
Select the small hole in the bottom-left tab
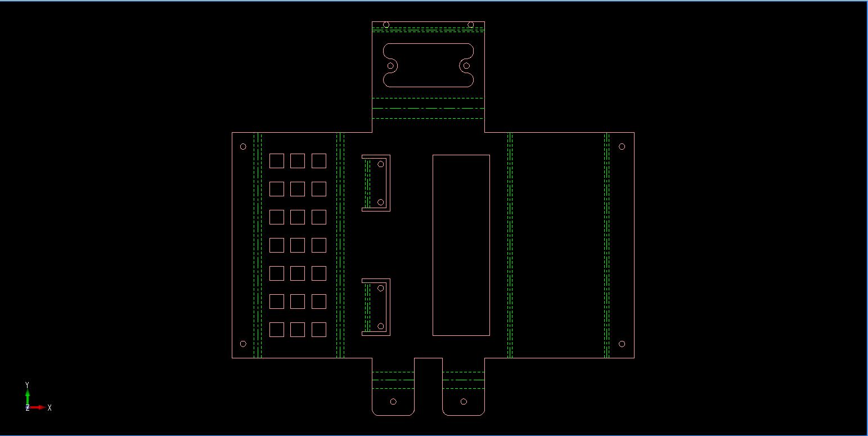coord(393,401)
